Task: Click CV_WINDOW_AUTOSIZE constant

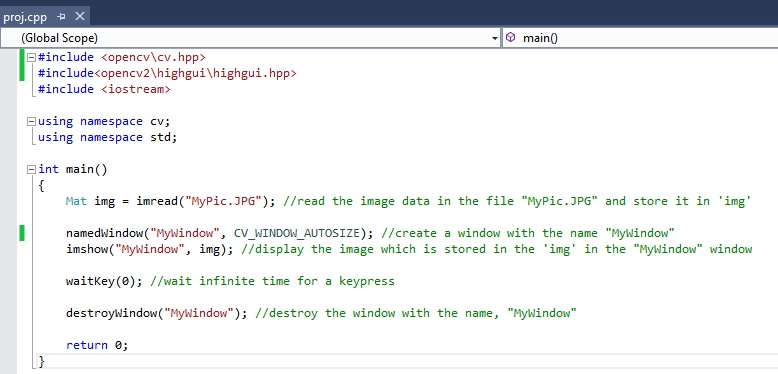Action: (297, 233)
